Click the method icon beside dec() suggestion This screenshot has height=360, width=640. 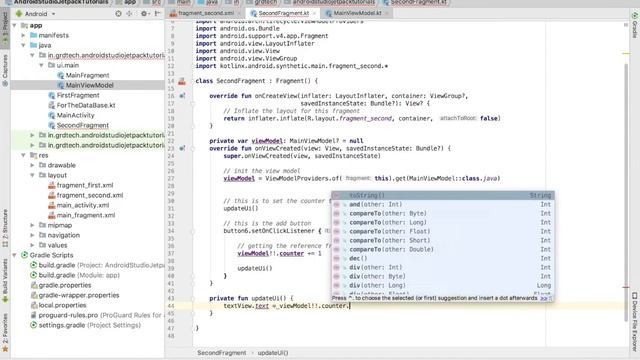point(337,258)
